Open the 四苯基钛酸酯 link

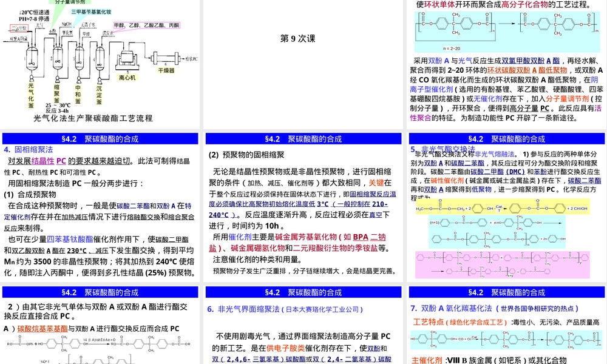70,239
